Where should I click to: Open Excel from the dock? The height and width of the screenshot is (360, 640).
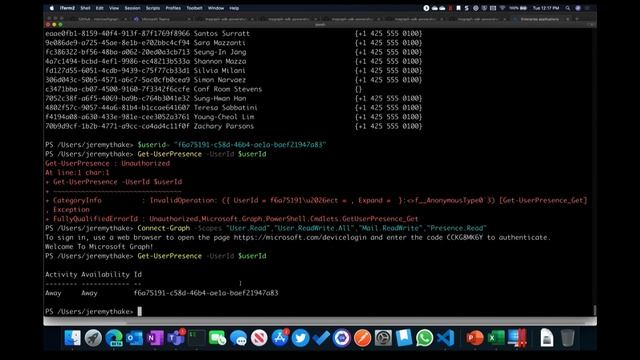[496, 338]
